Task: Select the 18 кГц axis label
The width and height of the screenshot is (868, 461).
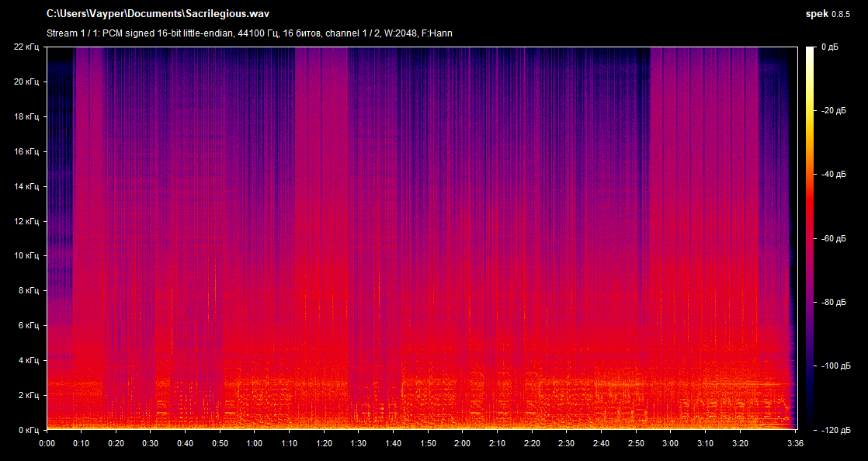Action: click(26, 116)
